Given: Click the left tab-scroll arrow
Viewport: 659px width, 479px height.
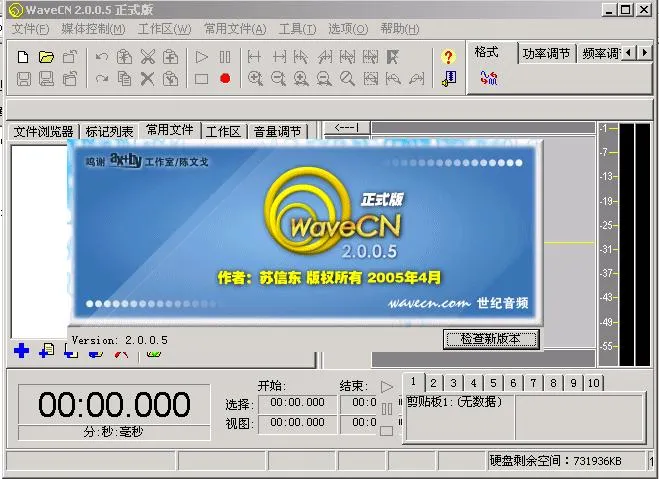Looking at the screenshot, I should tap(628, 53).
